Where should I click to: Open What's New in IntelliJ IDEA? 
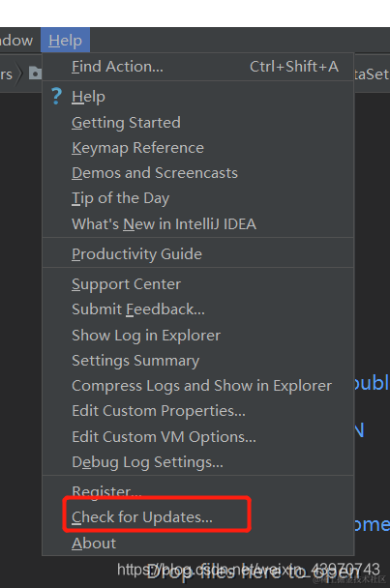pyautogui.click(x=198, y=223)
